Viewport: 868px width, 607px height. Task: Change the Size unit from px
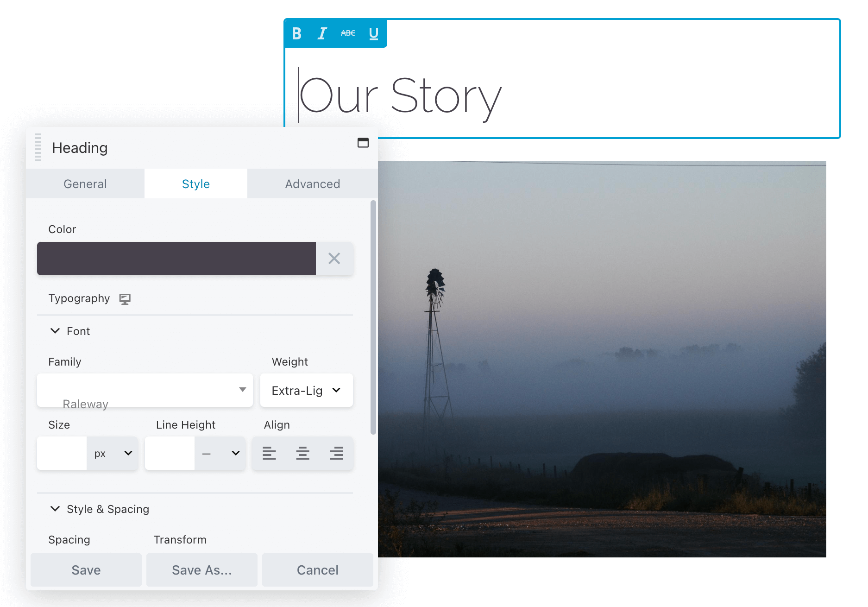(x=113, y=453)
